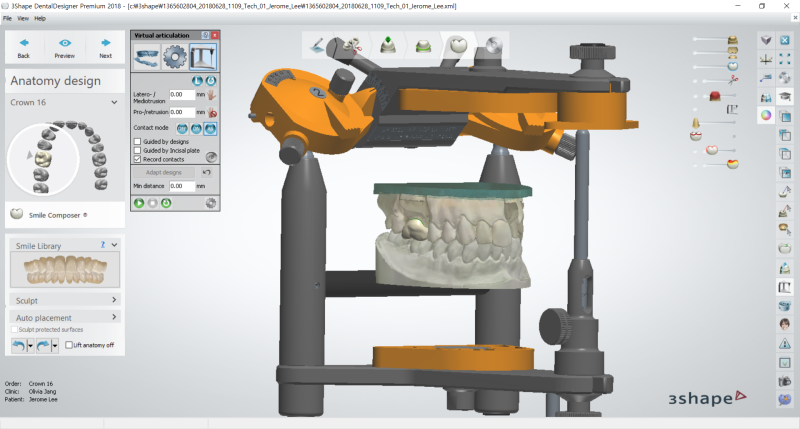Toggle Sculpt protected surfaces checkbox
Viewport: 800px width, 429px height.
coord(14,330)
